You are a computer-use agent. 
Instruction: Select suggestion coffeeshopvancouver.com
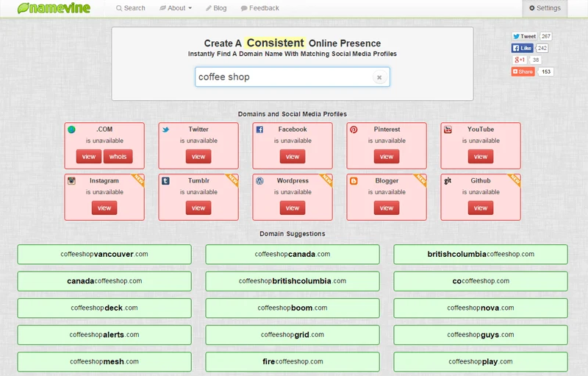click(x=104, y=255)
